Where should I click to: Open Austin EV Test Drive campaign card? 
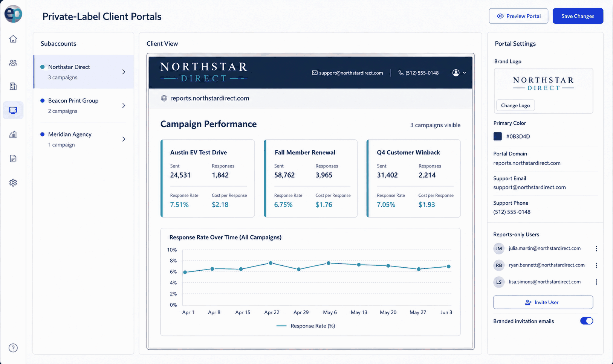[x=208, y=178]
